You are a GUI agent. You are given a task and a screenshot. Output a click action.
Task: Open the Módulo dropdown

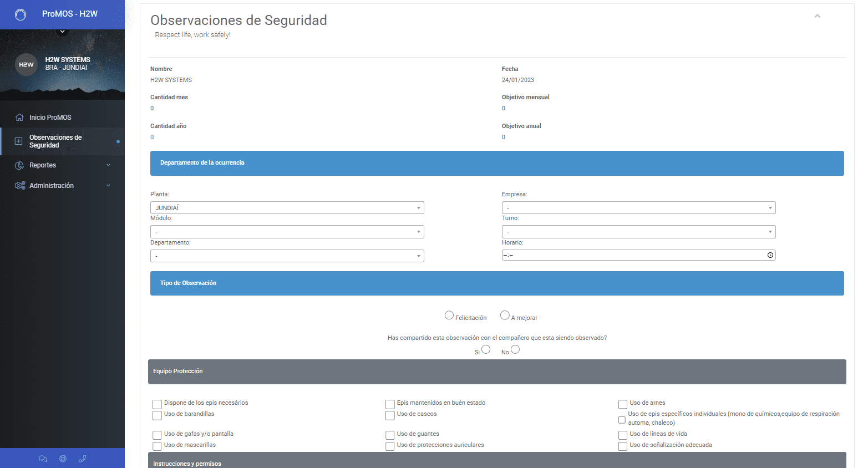(x=287, y=232)
